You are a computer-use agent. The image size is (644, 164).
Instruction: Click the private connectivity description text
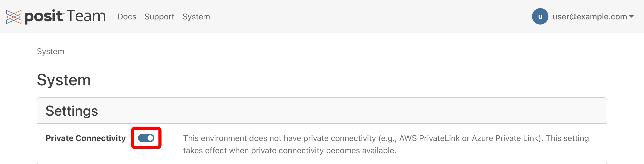tap(280, 138)
